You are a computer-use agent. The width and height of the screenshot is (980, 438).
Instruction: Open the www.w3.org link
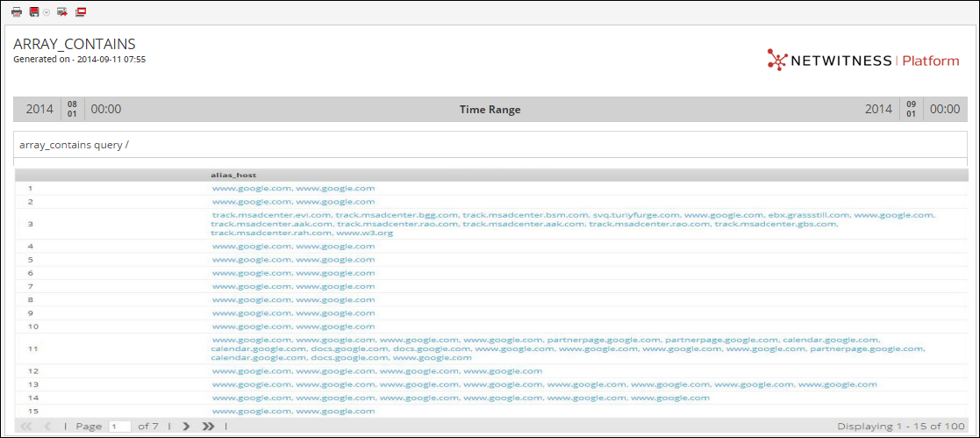click(x=365, y=233)
